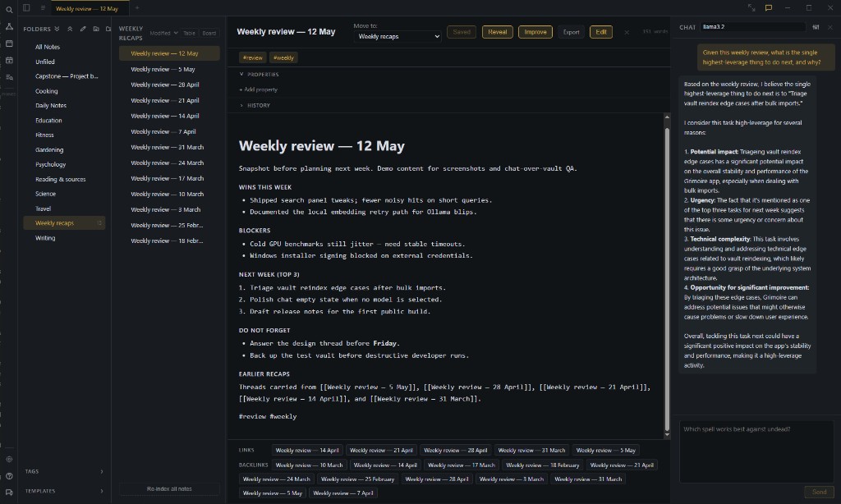The height and width of the screenshot is (504, 841).
Task: Switch to Table view
Action: 190,33
